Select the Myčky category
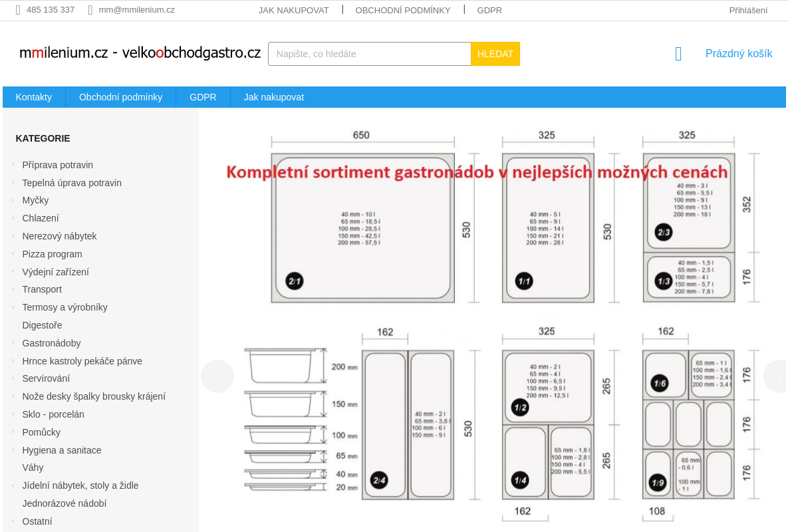The height and width of the screenshot is (532, 798). click(x=35, y=200)
